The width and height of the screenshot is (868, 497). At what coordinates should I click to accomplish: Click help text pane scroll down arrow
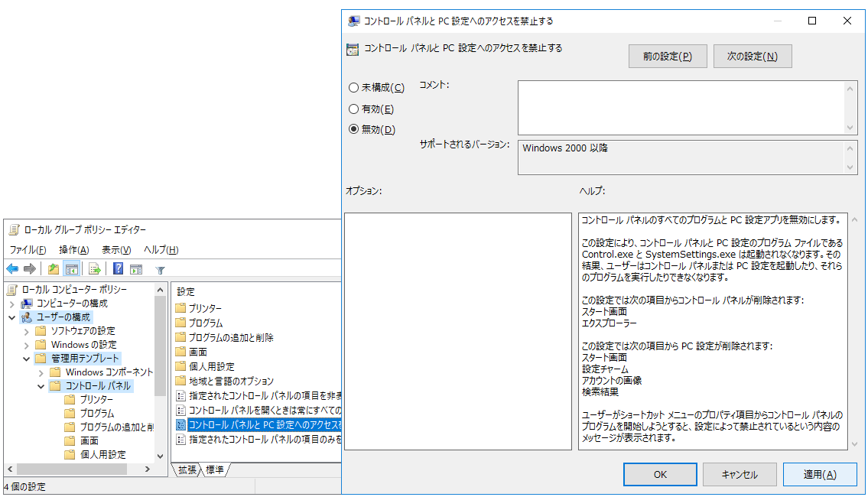[854, 444]
